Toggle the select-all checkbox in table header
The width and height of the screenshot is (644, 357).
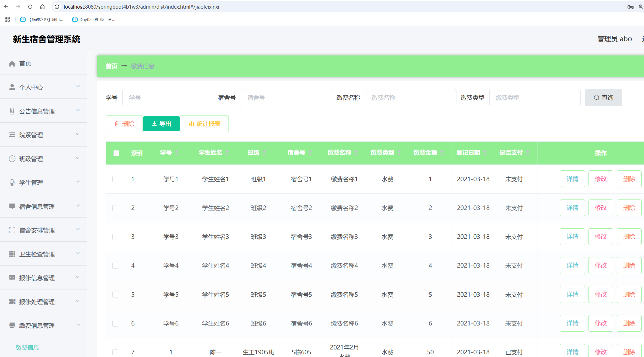tap(116, 153)
